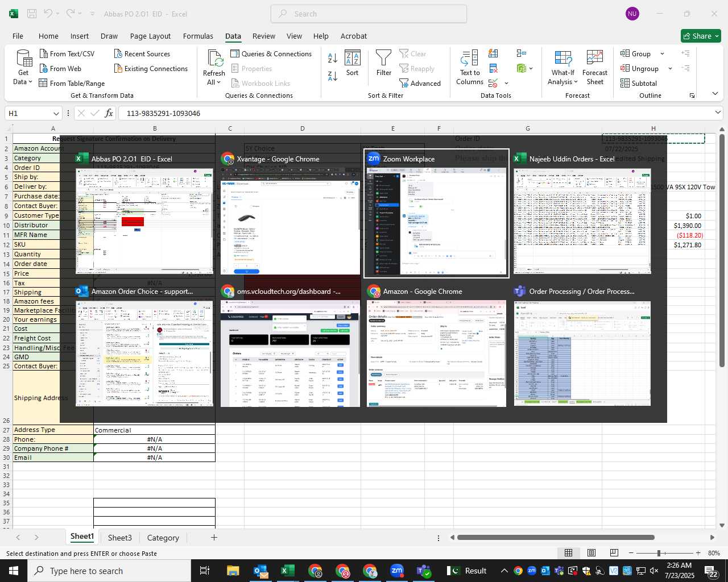Image resolution: width=728 pixels, height=582 pixels.
Task: Group selected rows or columns
Action: 636,53
